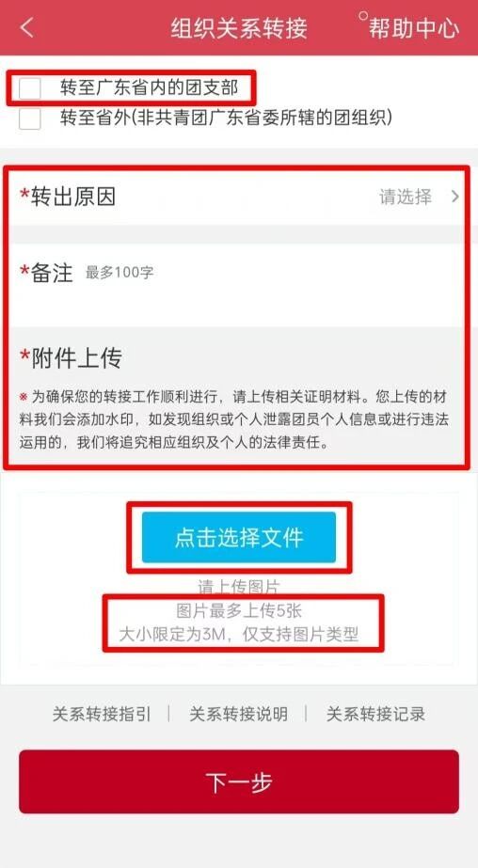This screenshot has height=868, width=478.
Task: Tap the 组织关系转接 page title
Action: (x=239, y=28)
